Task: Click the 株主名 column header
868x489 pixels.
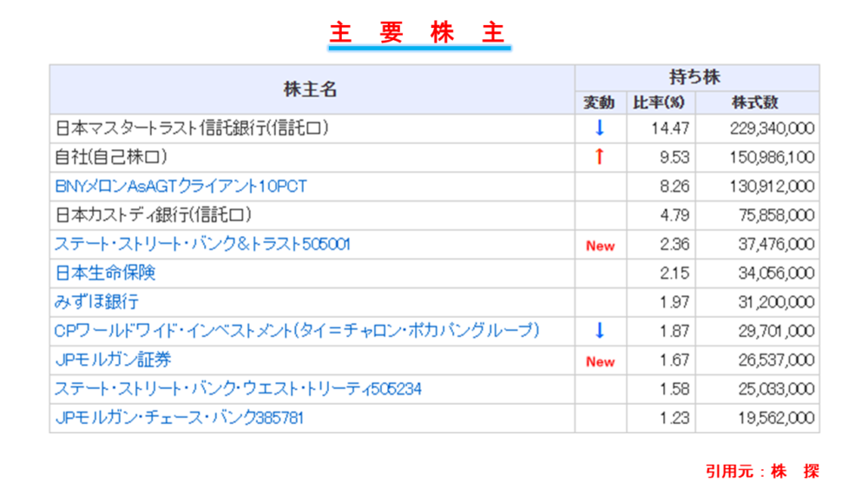Action: point(311,89)
